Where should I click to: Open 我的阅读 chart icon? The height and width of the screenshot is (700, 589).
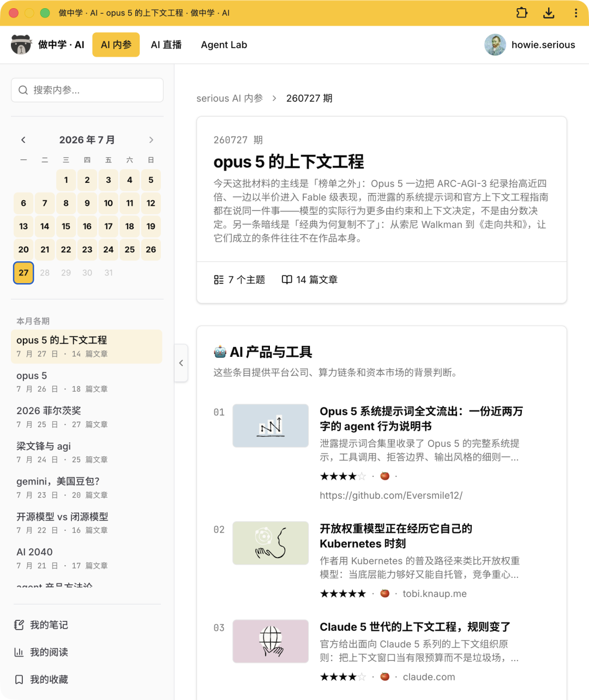(19, 652)
